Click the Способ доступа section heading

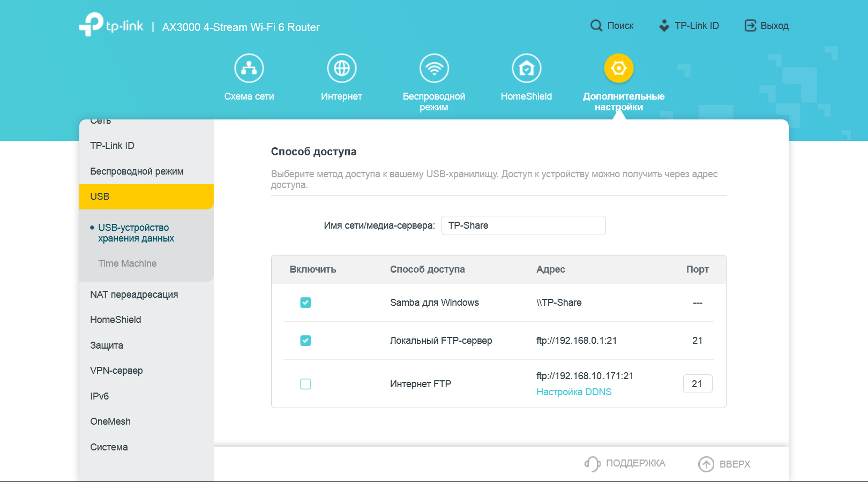tap(314, 152)
